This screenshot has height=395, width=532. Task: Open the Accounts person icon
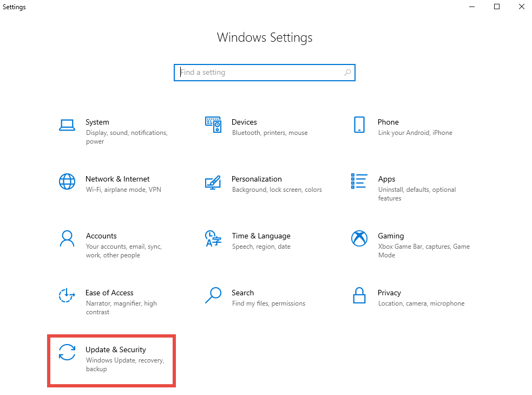point(67,238)
